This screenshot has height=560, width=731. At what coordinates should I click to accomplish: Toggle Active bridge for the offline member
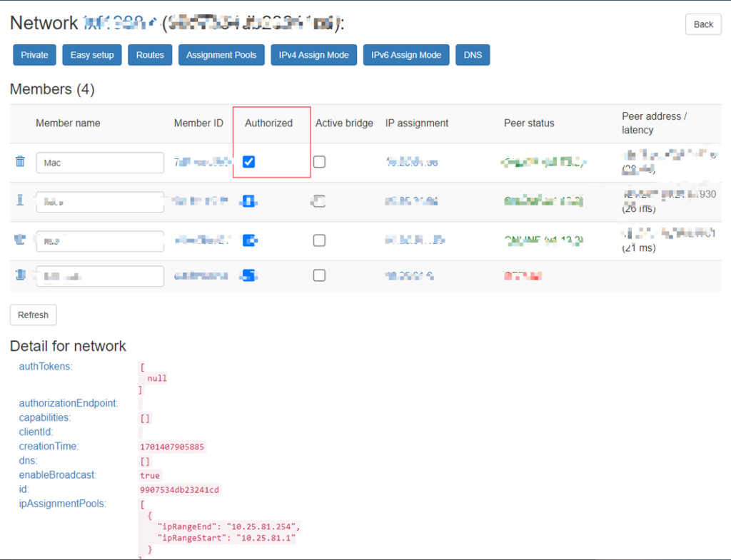319,275
